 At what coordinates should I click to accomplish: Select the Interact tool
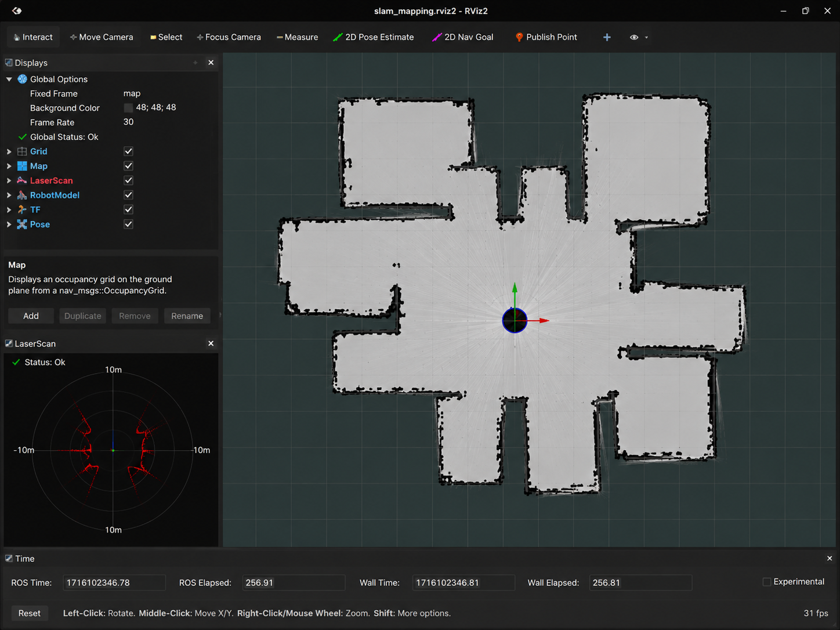[33, 37]
